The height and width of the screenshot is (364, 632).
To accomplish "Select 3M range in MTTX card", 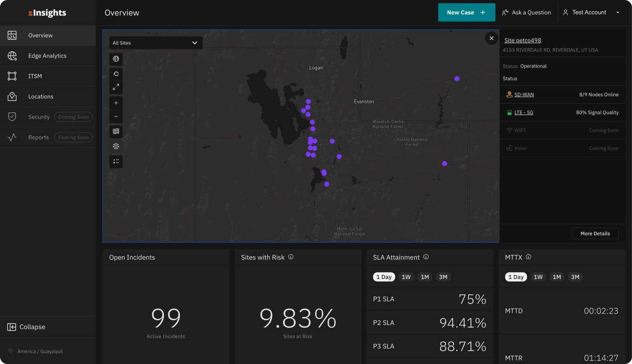I will click(x=575, y=277).
